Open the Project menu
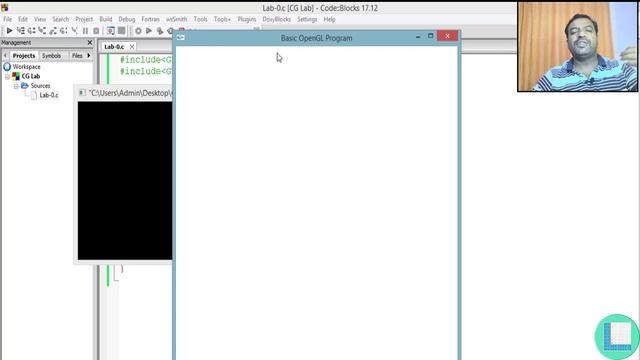This screenshot has height=360, width=640. 84,19
